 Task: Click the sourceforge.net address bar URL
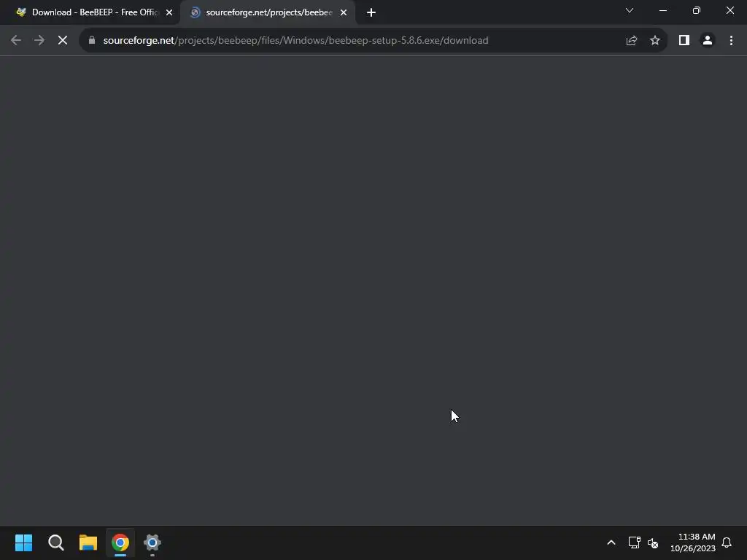tap(295, 41)
